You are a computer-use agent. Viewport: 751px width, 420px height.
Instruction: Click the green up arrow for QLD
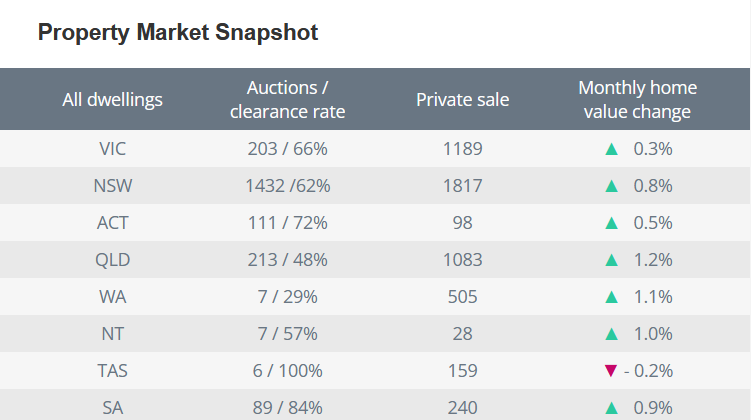click(612, 260)
